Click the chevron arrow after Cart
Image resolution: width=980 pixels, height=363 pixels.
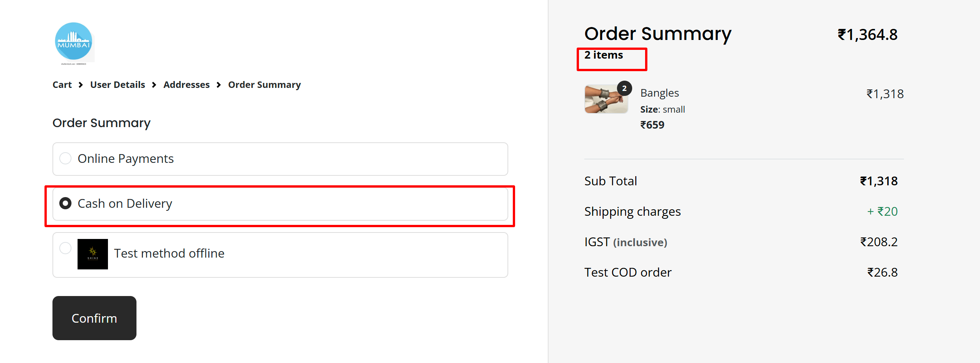coord(81,85)
